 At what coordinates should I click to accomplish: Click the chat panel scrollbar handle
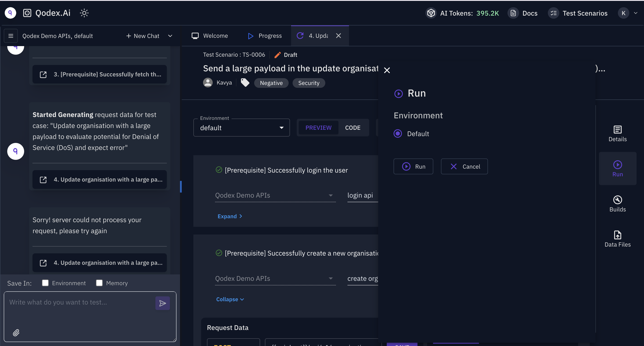(181, 186)
